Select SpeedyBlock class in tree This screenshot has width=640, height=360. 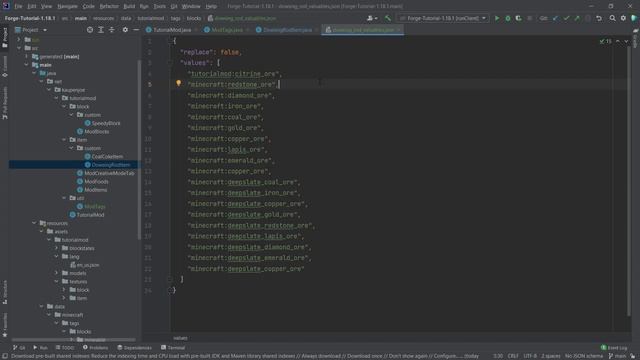coord(102,123)
